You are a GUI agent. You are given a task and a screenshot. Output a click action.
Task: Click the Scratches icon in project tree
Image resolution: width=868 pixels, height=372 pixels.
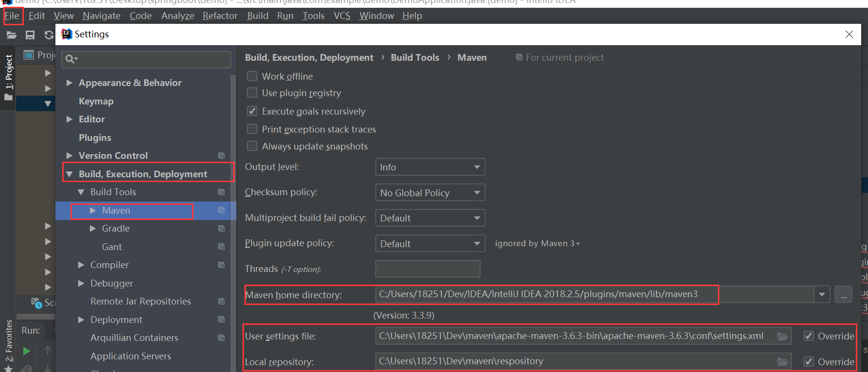37,303
